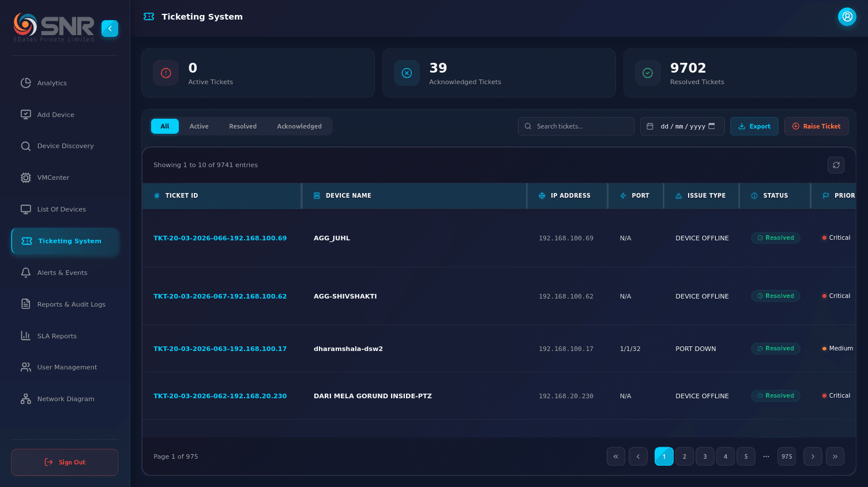Open the user profile avatar icon
This screenshot has width=868, height=487.
(x=847, y=17)
